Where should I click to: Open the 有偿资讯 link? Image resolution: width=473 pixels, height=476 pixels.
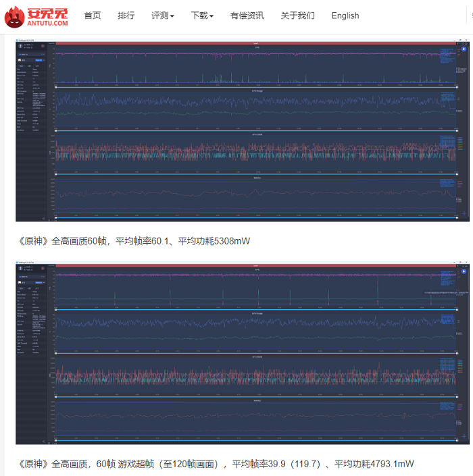(x=247, y=16)
